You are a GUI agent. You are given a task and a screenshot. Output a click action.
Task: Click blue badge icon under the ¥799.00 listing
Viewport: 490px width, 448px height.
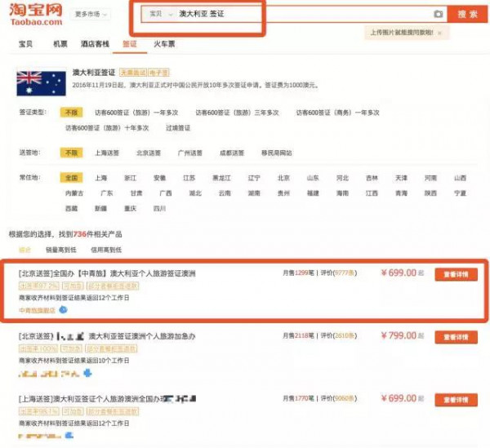[x=87, y=373]
